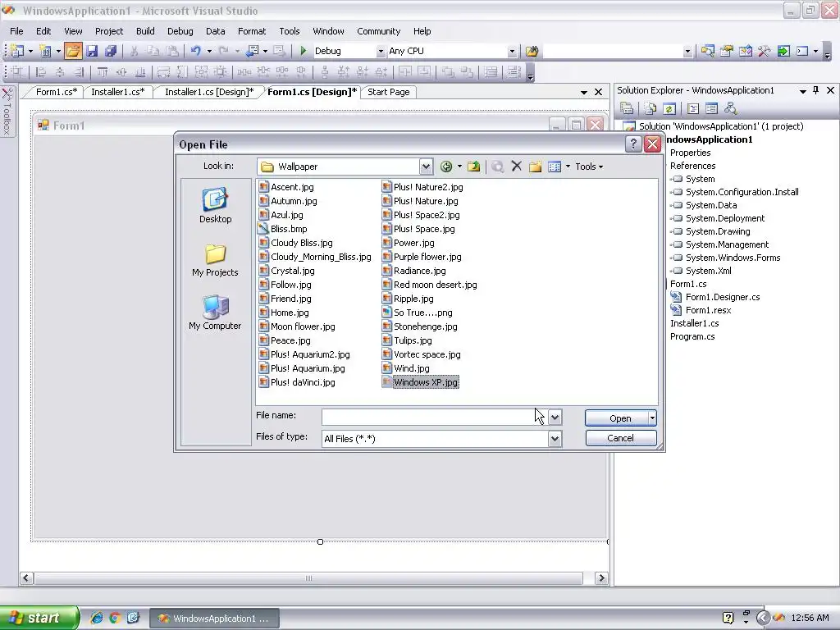Click the Windows start button
Image resolution: width=840 pixels, height=630 pixels.
point(39,619)
